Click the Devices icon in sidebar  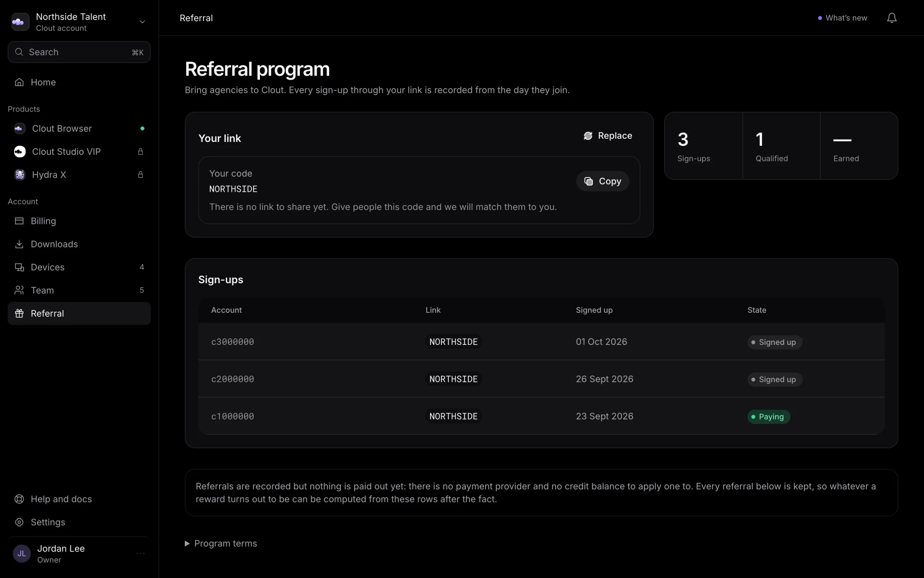19,267
